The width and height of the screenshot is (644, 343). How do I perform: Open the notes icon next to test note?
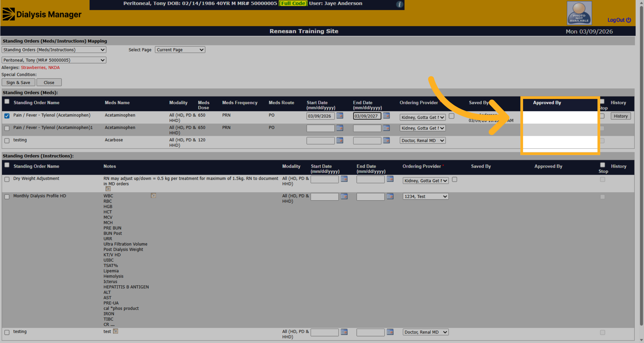coord(115,331)
